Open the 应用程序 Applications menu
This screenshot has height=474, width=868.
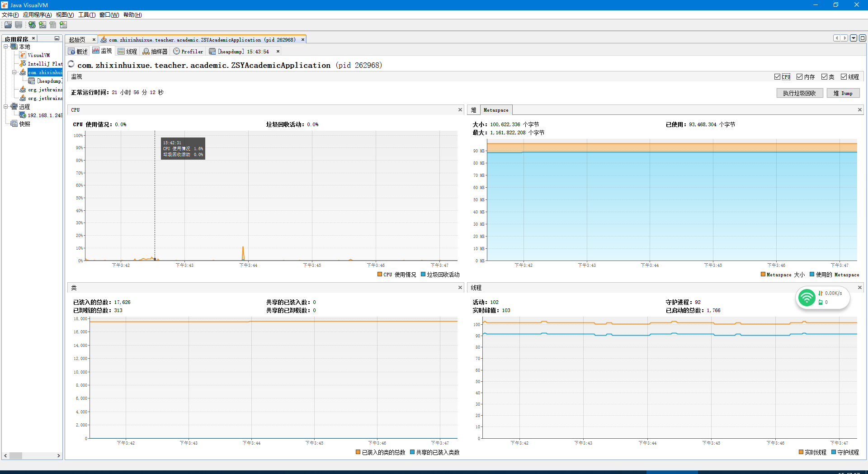[x=38, y=15]
